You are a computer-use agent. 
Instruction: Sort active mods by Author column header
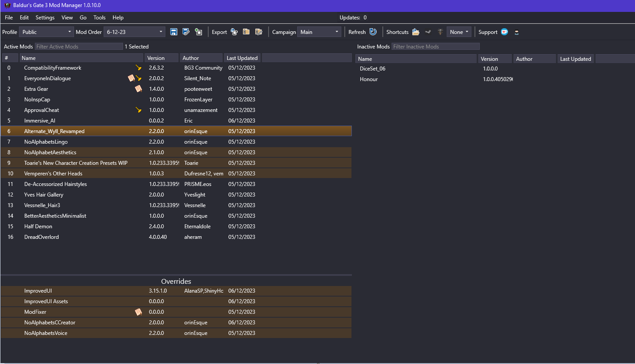(201, 58)
